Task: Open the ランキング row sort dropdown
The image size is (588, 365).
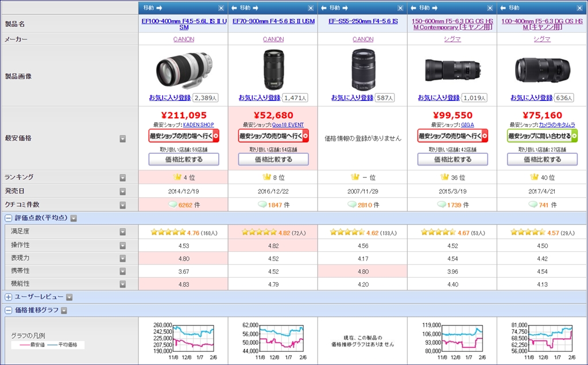Action: [123, 178]
